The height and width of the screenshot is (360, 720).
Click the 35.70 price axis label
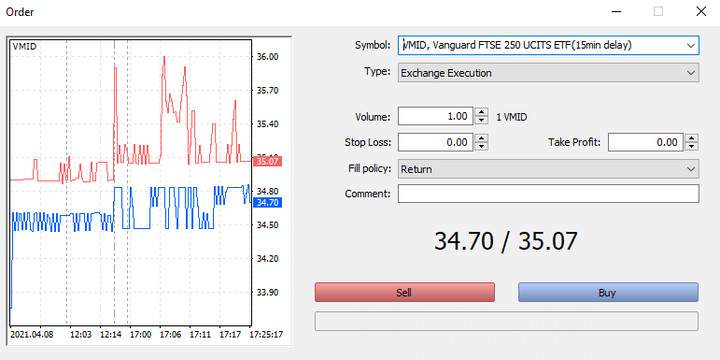(267, 90)
